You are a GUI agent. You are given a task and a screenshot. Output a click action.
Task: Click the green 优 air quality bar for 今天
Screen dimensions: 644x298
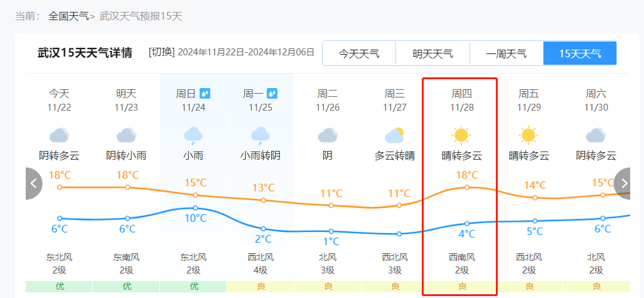point(59,287)
